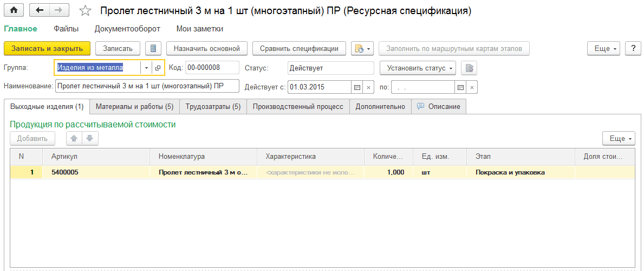This screenshot has height=271, width=644.
Task: Click the Статус field showing Действует
Action: coord(330,68)
